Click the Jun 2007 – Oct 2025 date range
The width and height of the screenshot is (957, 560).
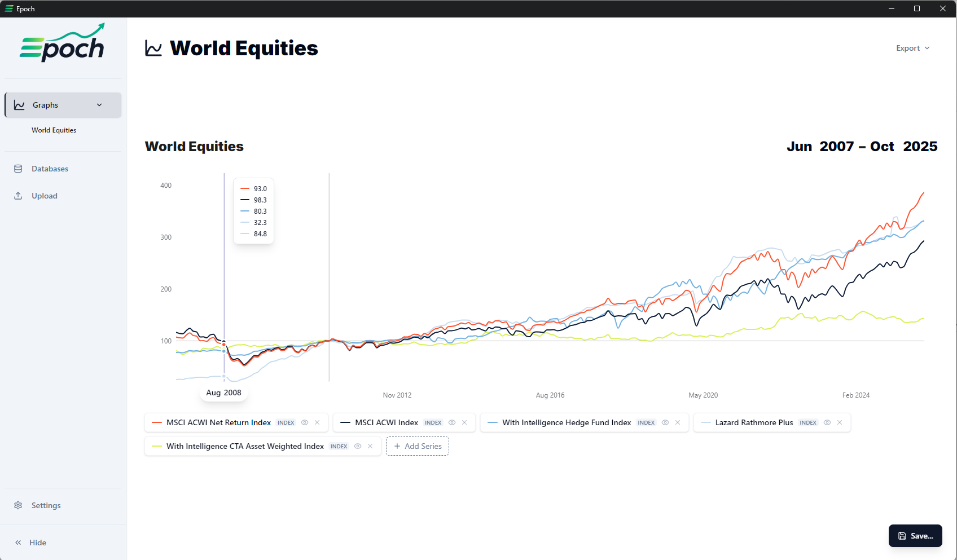(862, 147)
